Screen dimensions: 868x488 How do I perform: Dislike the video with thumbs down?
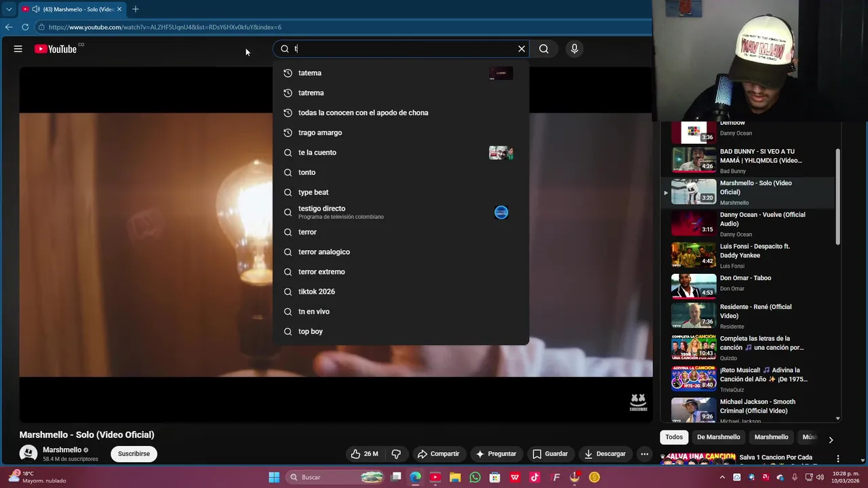397,454
